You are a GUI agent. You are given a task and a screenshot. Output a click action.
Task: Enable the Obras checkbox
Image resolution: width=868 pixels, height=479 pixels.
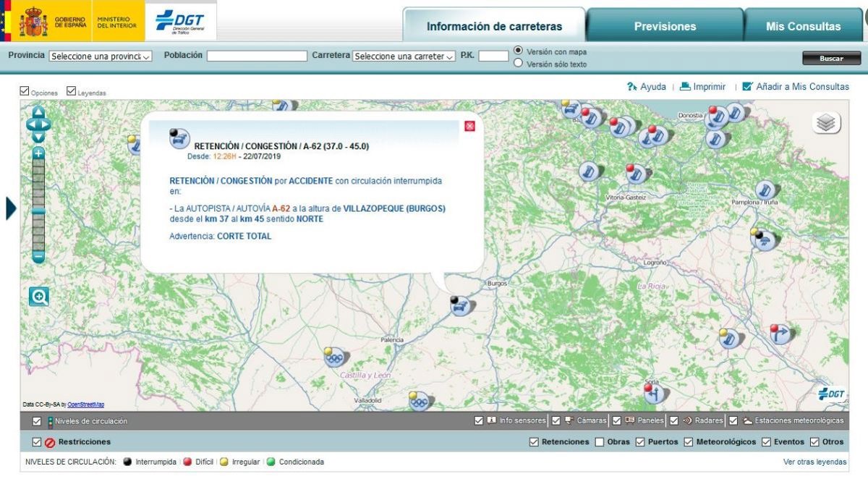click(600, 442)
